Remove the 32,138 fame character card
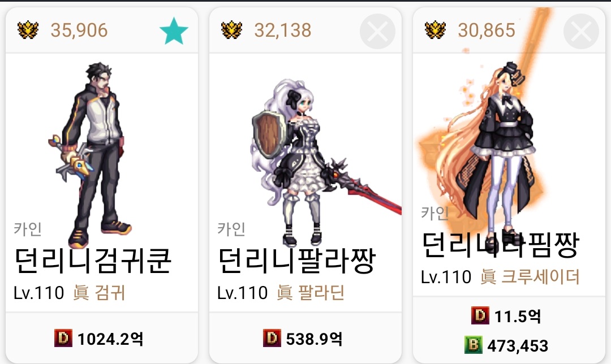 tap(377, 31)
